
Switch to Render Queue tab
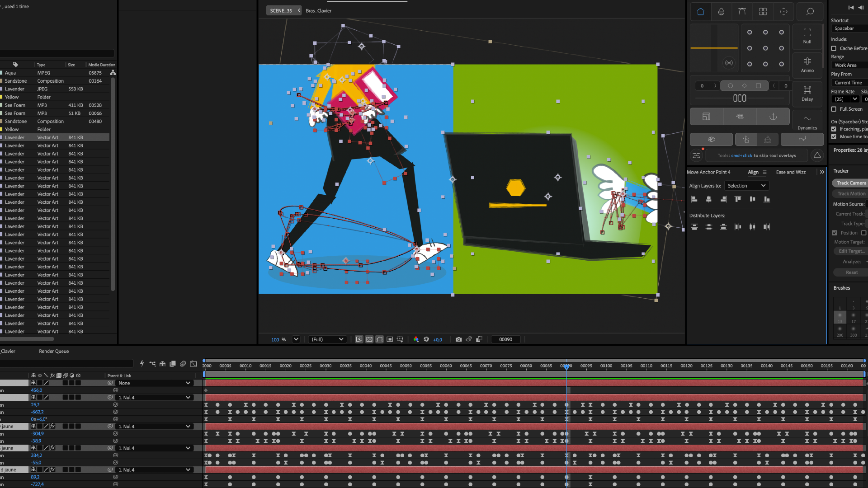tap(54, 351)
